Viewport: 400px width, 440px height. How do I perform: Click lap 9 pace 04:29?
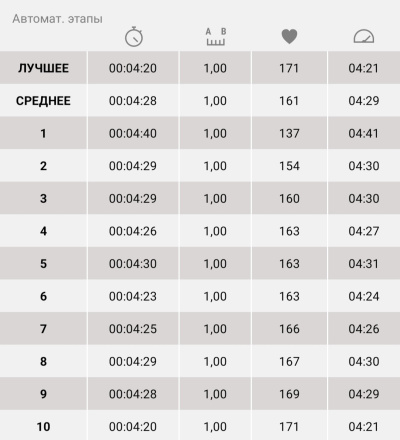coord(364,394)
